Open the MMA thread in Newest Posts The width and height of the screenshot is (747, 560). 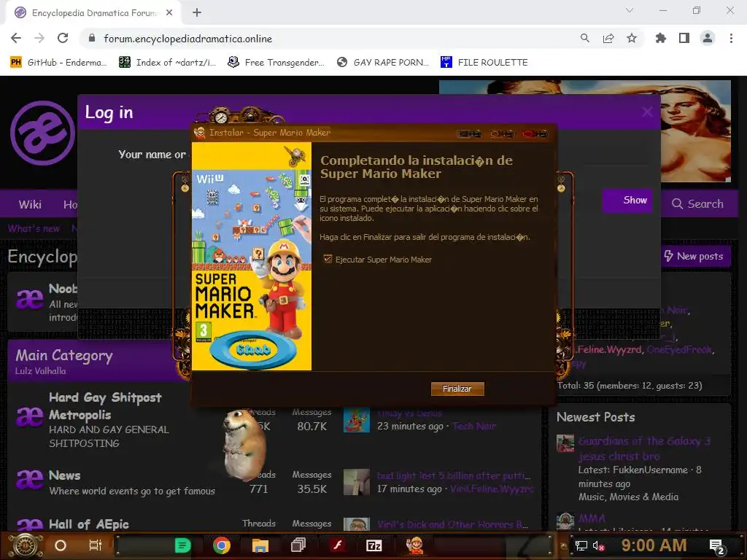tap(592, 518)
